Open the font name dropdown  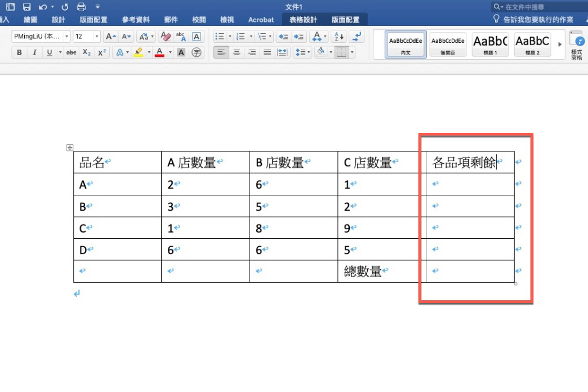67,36
